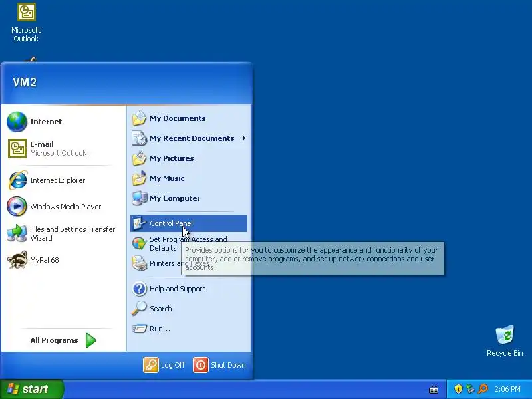
Task: Click the My Music label
Action: [x=167, y=178]
